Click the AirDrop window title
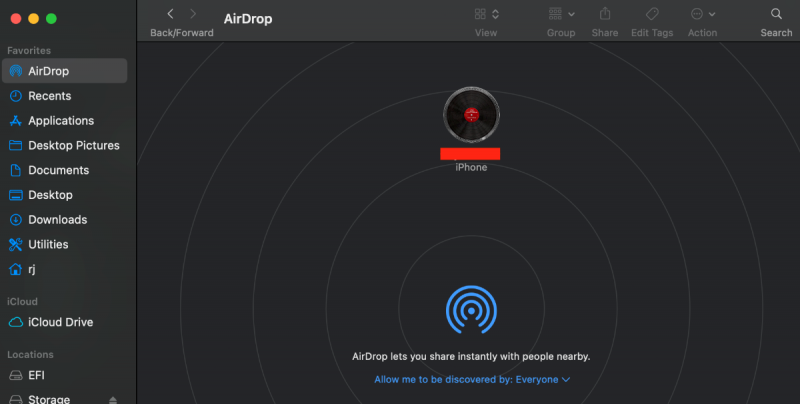 click(x=248, y=19)
